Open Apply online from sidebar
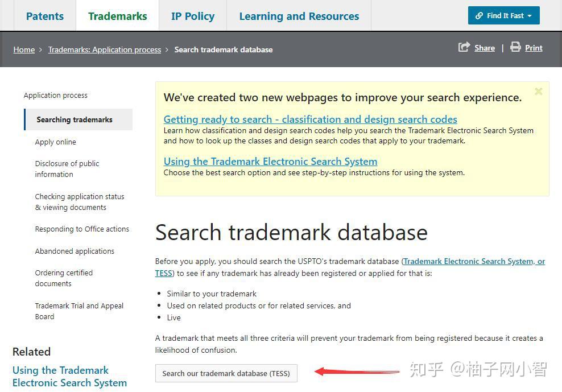The image size is (562, 392). [55, 142]
